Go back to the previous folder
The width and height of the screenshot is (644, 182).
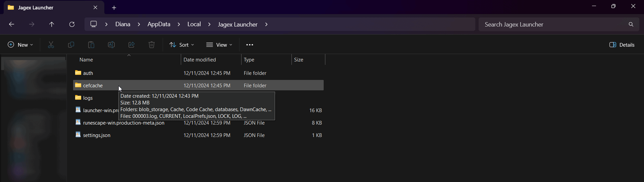(x=11, y=24)
